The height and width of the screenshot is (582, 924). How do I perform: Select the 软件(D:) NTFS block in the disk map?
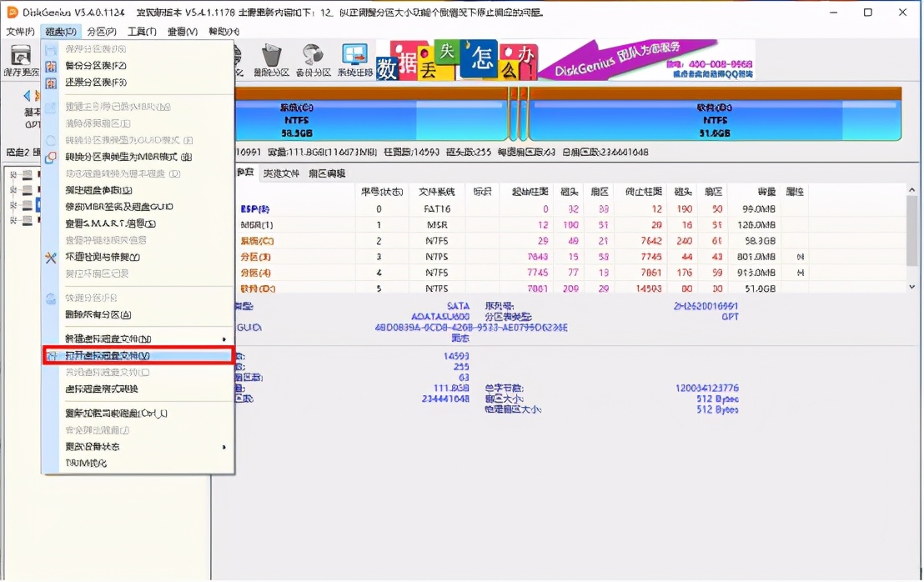[x=715, y=120]
